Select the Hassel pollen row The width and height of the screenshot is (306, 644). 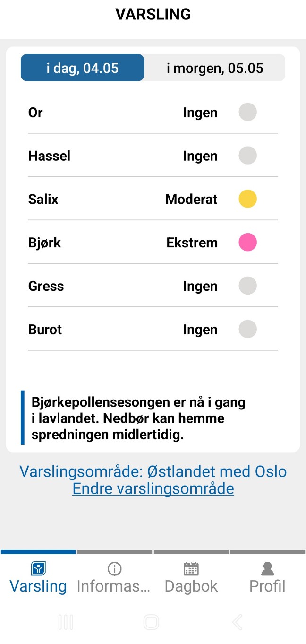click(153, 156)
